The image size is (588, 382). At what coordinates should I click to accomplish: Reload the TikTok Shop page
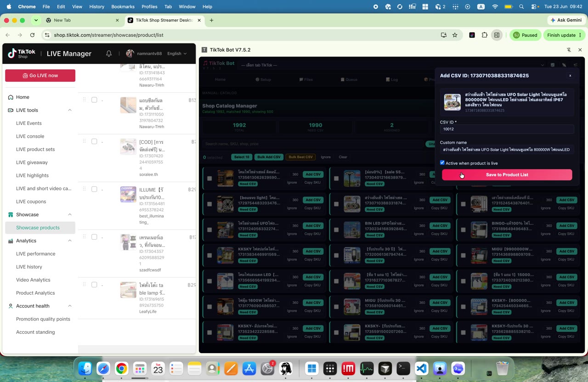pyautogui.click(x=32, y=35)
